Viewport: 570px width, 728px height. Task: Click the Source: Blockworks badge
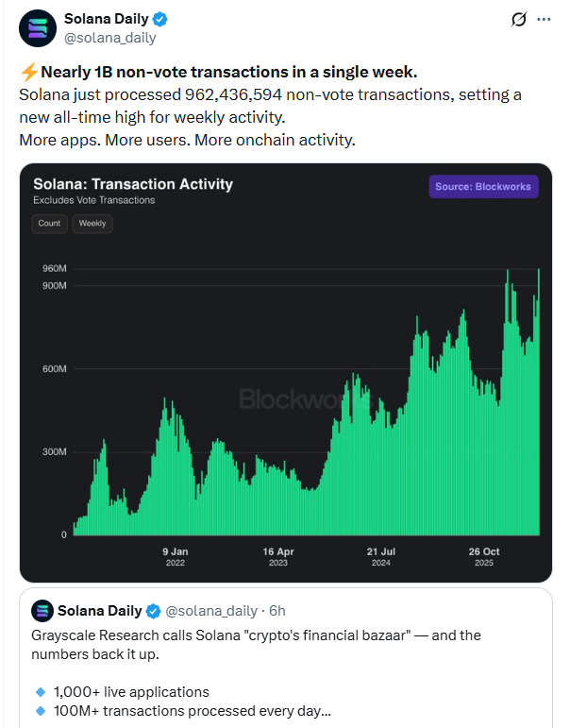pos(483,187)
